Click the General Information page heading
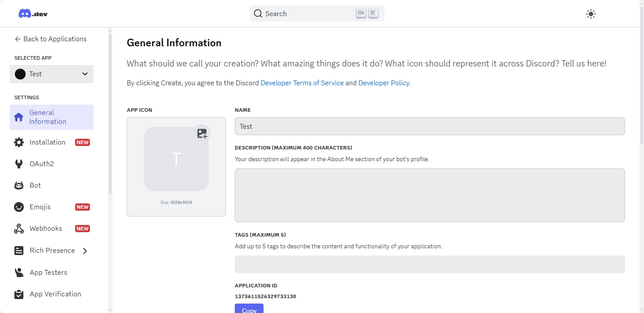Image resolution: width=644 pixels, height=313 pixels. pos(174,43)
